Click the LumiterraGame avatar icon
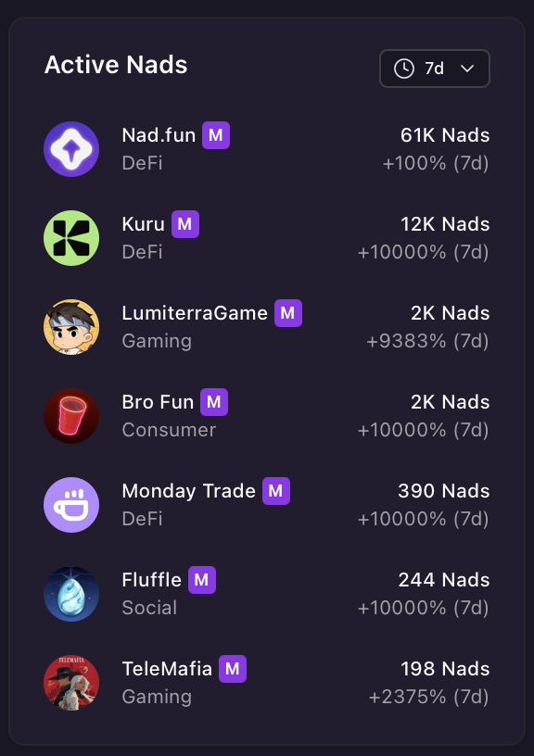This screenshot has height=756, width=534. (71, 327)
